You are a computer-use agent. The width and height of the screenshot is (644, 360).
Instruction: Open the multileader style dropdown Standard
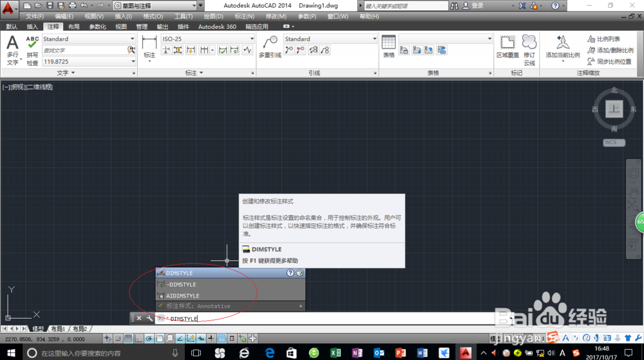coord(330,39)
